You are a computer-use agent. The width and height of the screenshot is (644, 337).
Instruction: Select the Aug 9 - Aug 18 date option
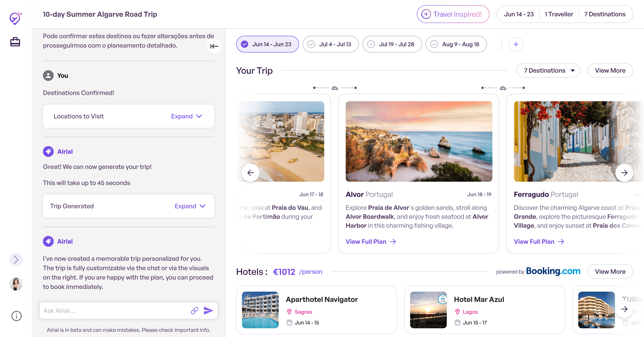coord(456,44)
